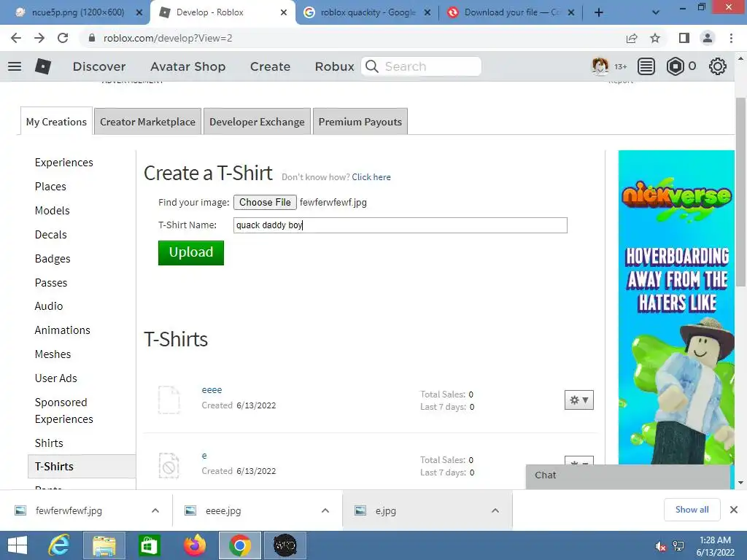The image size is (747, 560).
Task: Open the Windows Start button
Action: (18, 545)
